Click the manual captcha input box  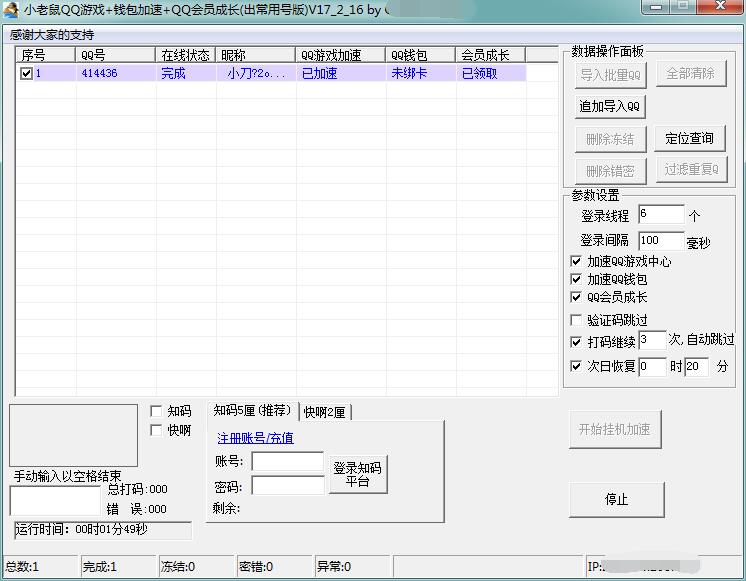(x=55, y=500)
